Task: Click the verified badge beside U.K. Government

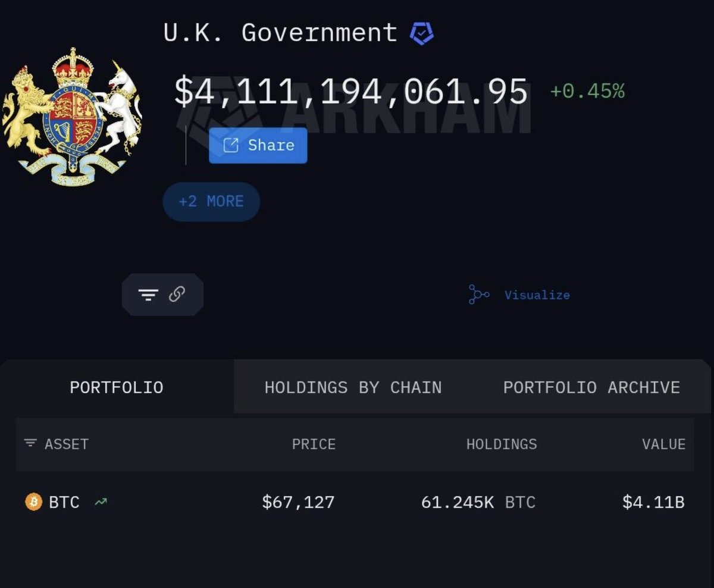Action: pos(422,33)
